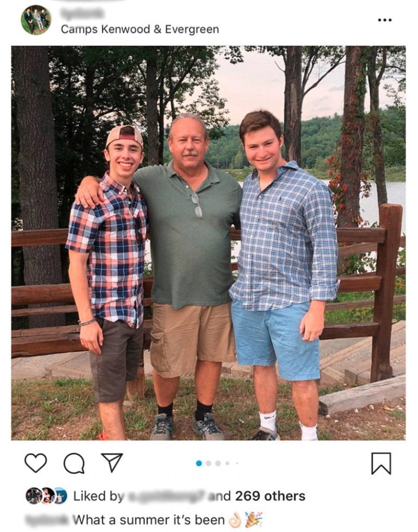
Task: Click the first liker avatar beside "Liked by"
Action: click(x=33, y=496)
